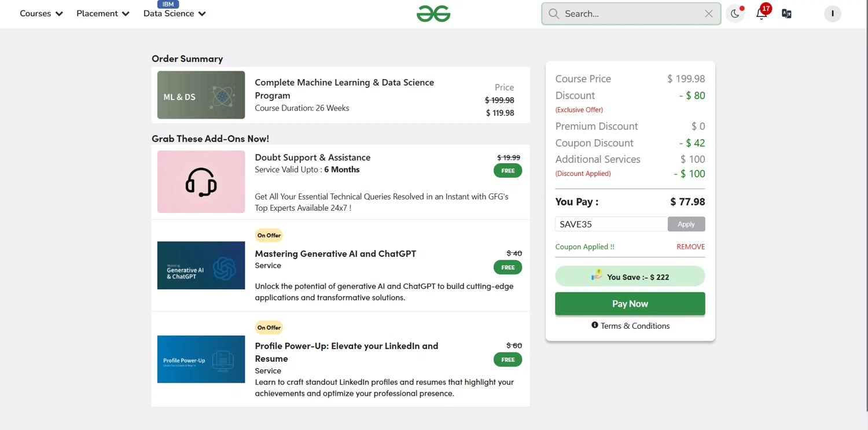This screenshot has height=430, width=868.
Task: Expand the Courses dropdown
Action: pyautogui.click(x=41, y=13)
